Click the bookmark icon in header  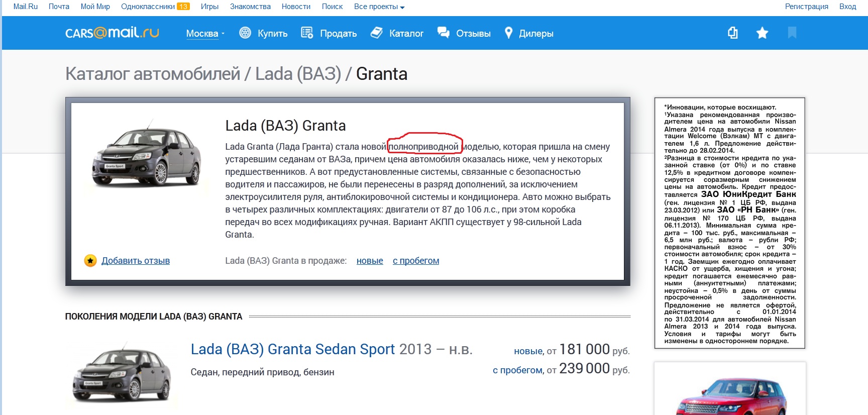[x=792, y=33]
